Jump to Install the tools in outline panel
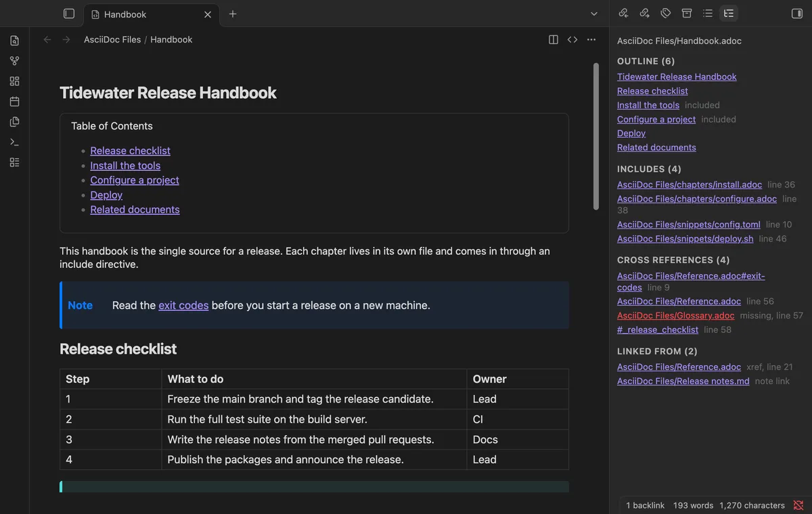 (x=648, y=106)
